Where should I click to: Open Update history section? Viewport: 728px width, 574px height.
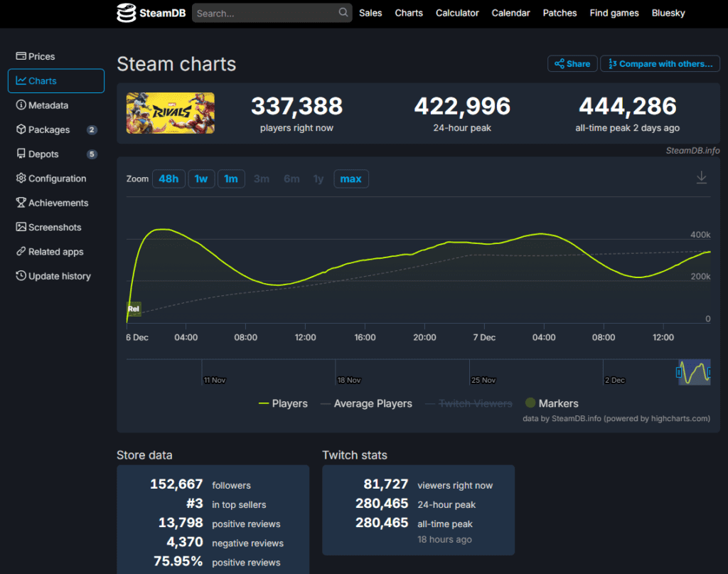click(x=56, y=276)
